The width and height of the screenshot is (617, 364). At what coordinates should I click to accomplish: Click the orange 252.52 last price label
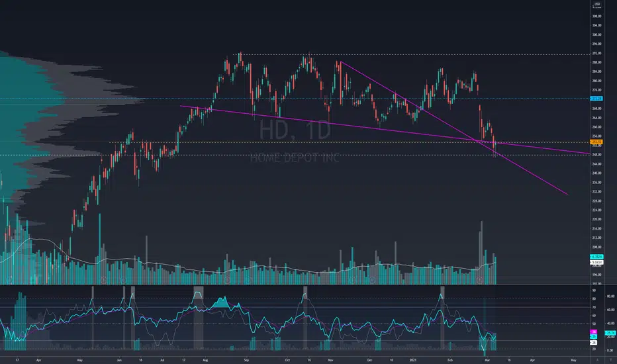coord(596,142)
